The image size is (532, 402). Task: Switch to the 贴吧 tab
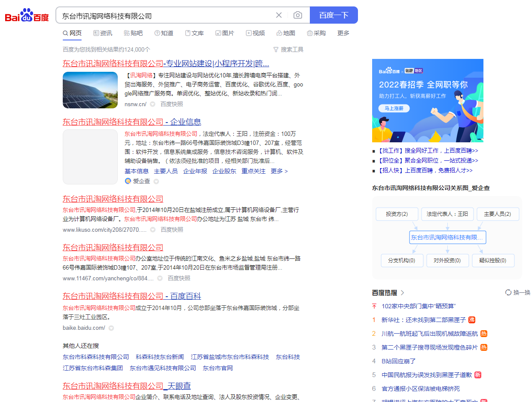[x=133, y=33]
